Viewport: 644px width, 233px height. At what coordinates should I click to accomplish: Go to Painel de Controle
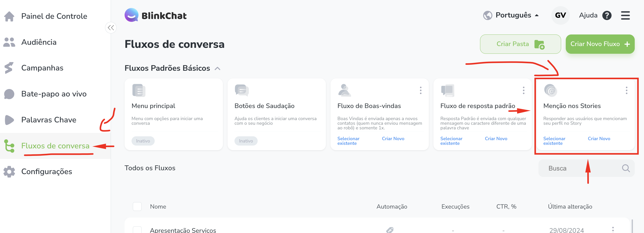[x=54, y=16]
